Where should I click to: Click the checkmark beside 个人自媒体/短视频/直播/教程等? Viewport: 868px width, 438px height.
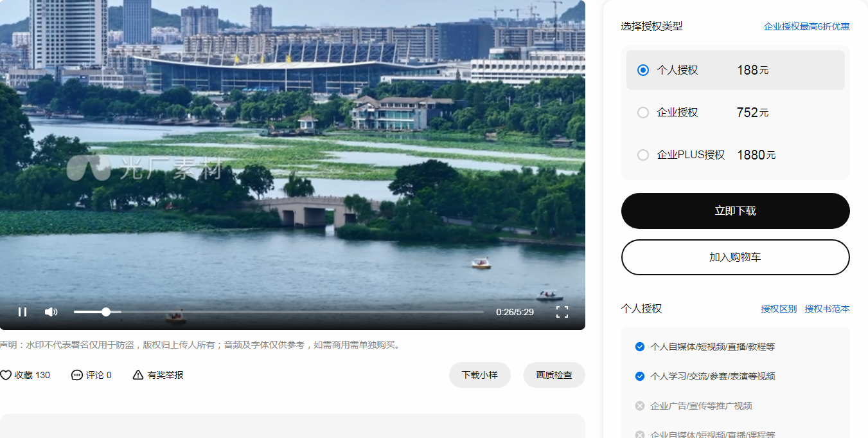tap(639, 347)
